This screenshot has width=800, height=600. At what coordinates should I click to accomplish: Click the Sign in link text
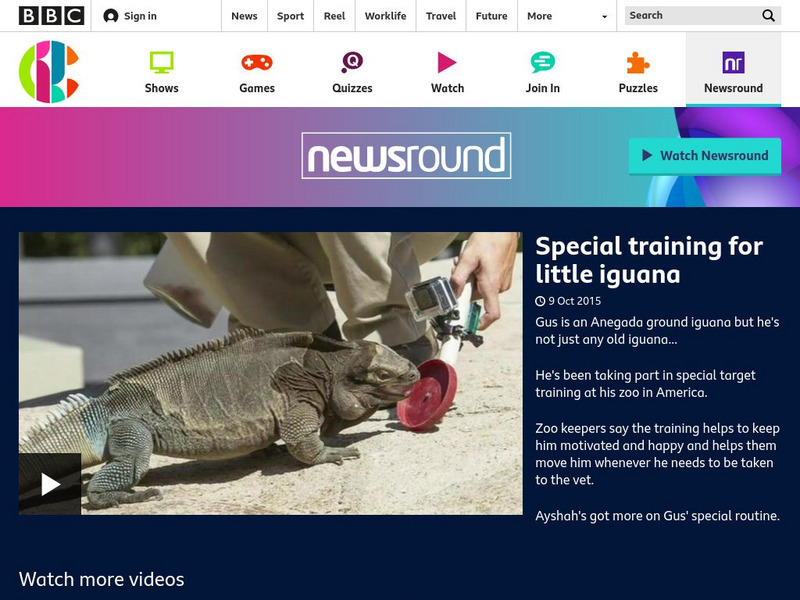tap(140, 16)
